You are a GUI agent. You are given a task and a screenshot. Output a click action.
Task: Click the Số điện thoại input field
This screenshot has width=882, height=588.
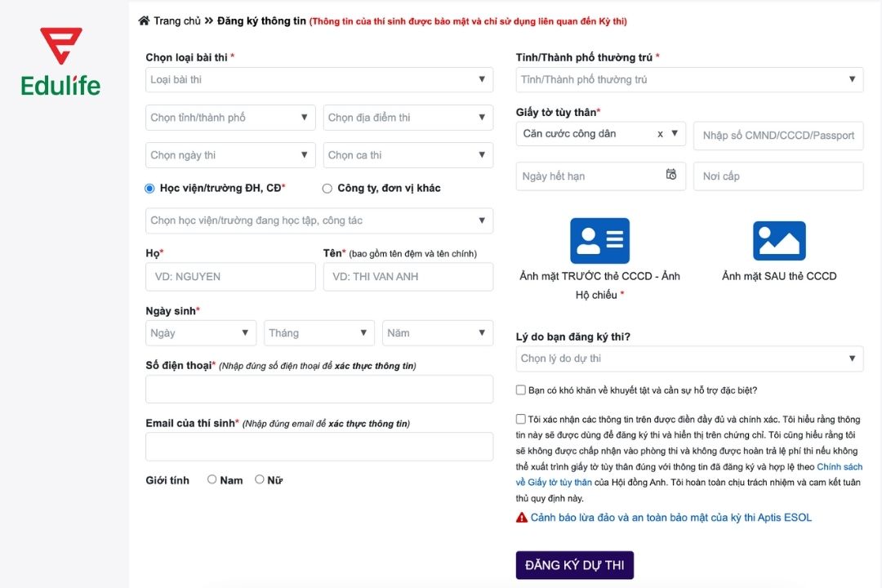coord(319,390)
